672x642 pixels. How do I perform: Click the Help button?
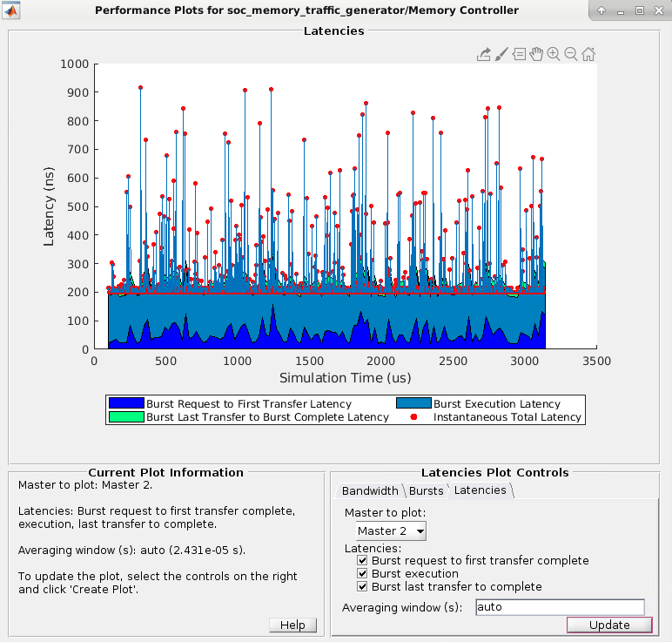click(292, 625)
